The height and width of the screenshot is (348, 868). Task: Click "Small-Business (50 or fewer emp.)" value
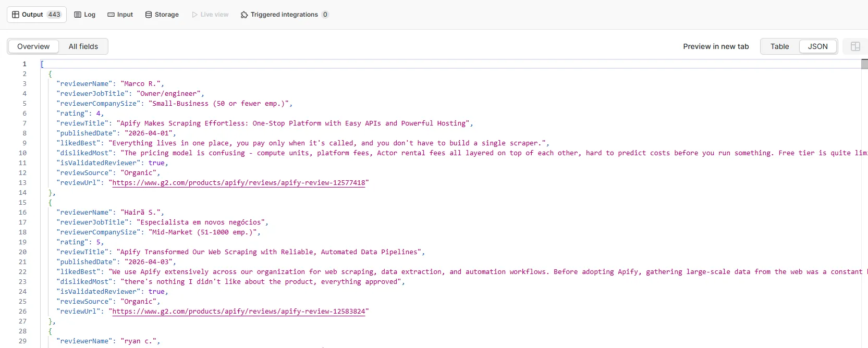pos(219,104)
